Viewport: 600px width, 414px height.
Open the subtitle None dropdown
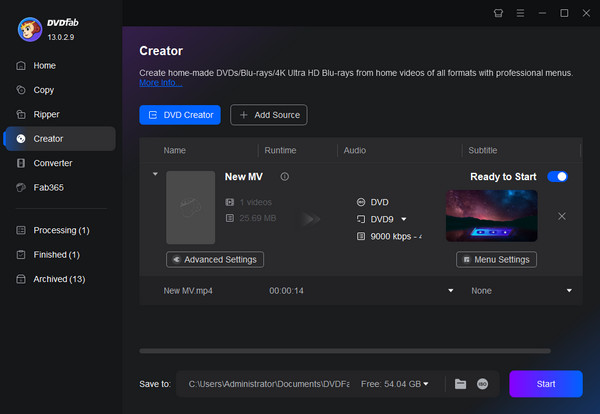pos(569,291)
